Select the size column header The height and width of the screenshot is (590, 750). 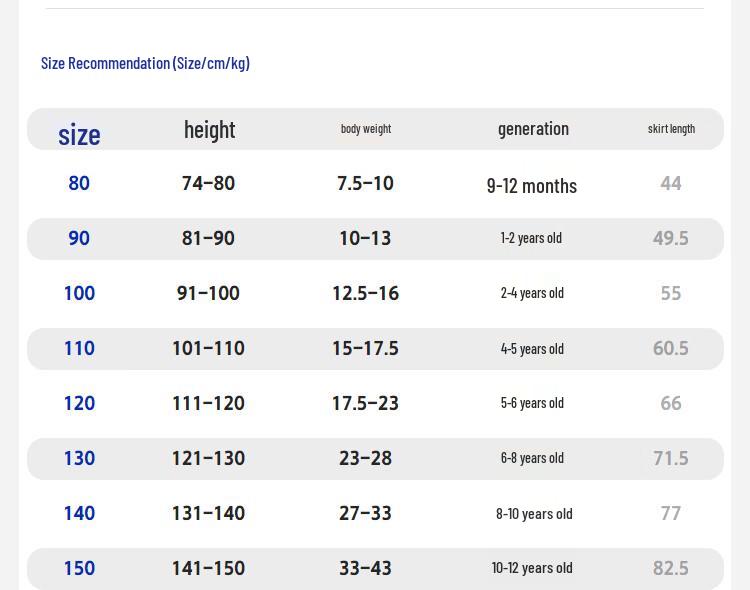point(79,135)
